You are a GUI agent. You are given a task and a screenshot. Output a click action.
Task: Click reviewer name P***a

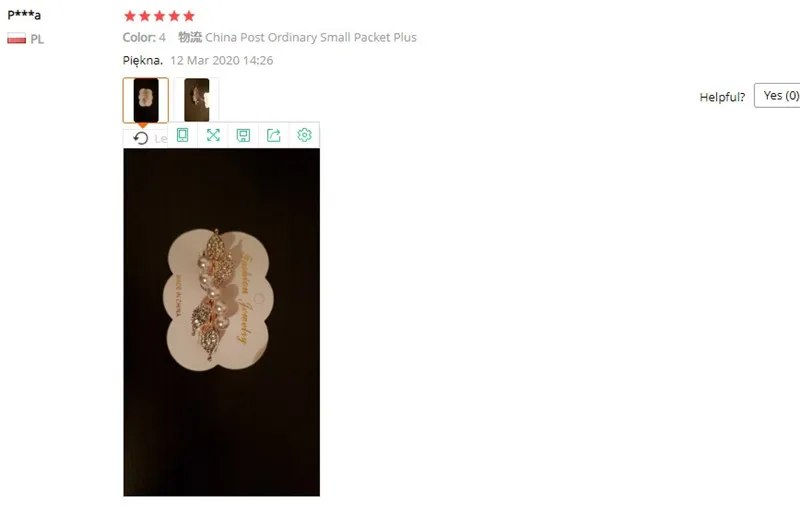(x=24, y=14)
